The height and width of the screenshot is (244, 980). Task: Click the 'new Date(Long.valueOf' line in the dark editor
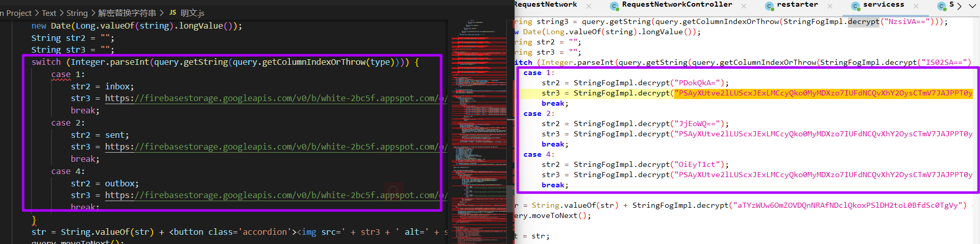click(x=137, y=26)
